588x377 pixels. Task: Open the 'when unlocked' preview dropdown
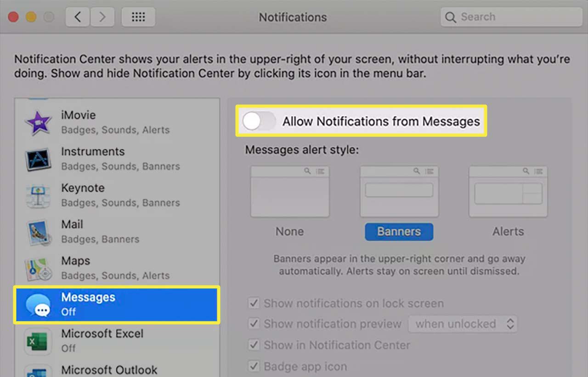463,324
